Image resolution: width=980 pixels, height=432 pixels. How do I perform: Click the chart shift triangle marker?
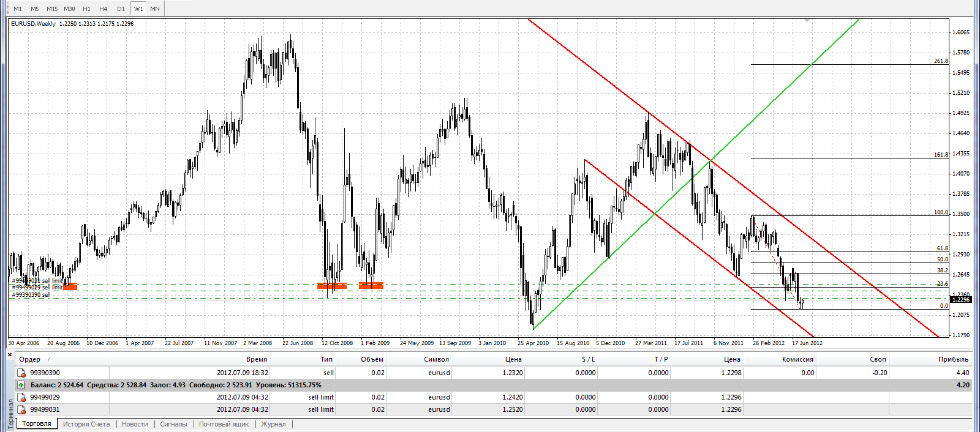[807, 21]
